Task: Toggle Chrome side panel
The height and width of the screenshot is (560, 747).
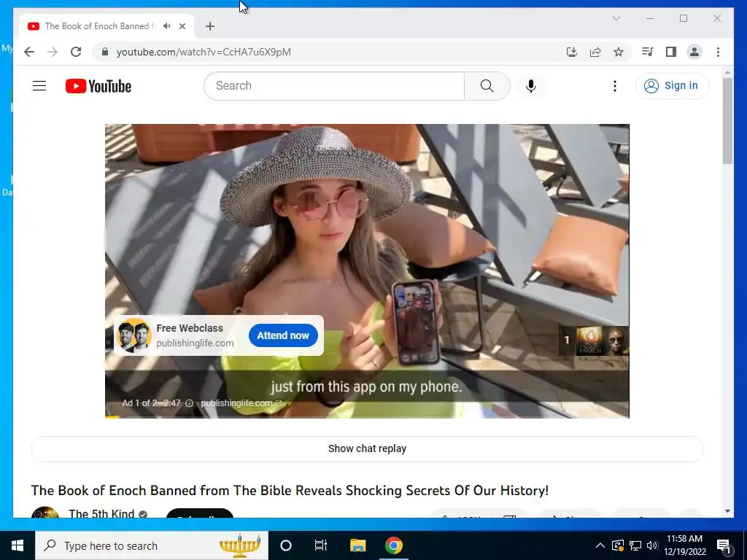Action: point(671,52)
